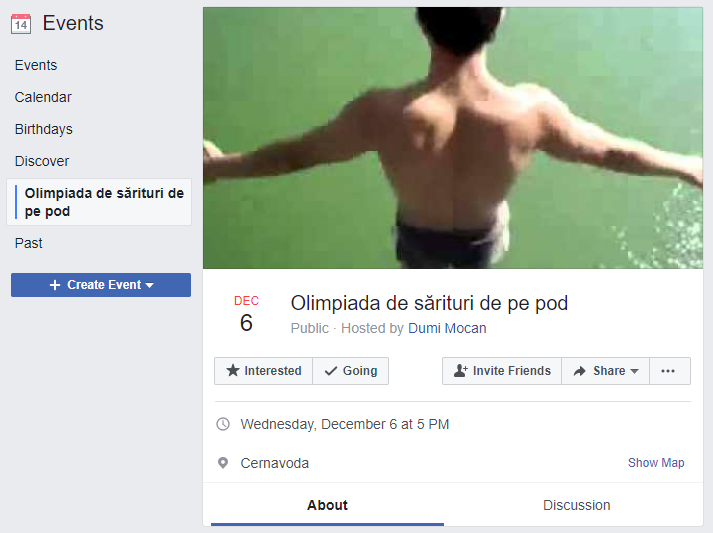Select the About tab
This screenshot has width=713, height=533.
(x=327, y=505)
